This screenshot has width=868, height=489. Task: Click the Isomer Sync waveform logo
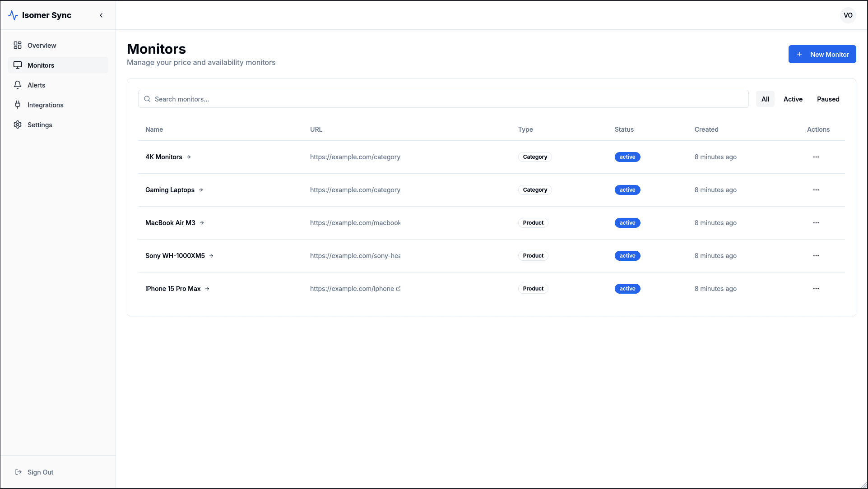(13, 15)
